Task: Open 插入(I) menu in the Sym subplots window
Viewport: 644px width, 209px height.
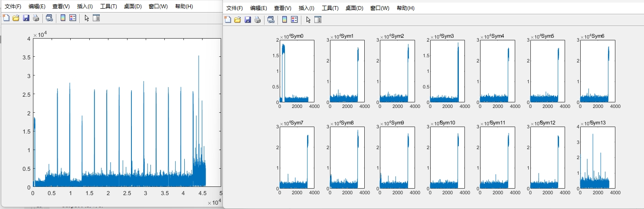Action: point(306,8)
